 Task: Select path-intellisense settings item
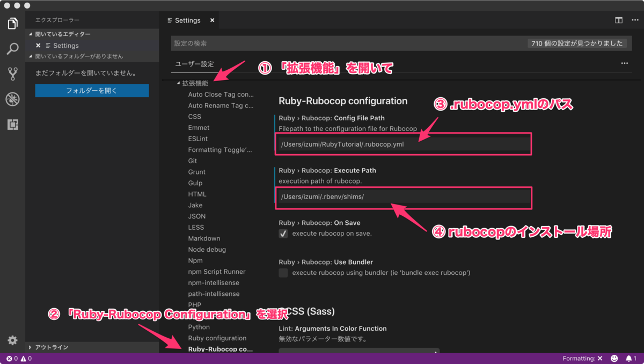(214, 294)
